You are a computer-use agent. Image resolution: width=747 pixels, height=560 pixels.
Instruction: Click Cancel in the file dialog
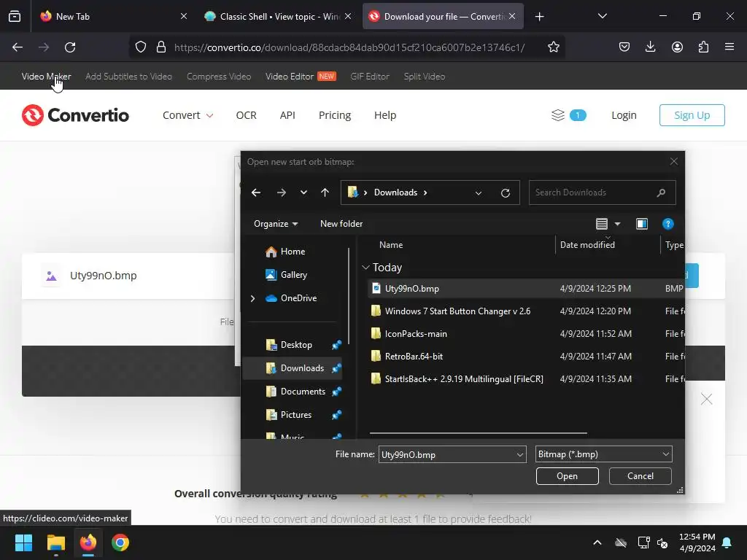click(640, 476)
